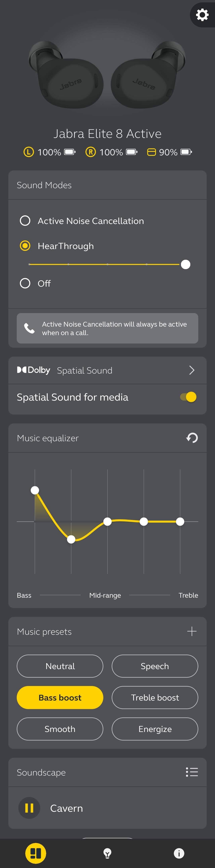Open the tips lightbulb tab
This screenshot has height=868, width=215.
(107, 853)
